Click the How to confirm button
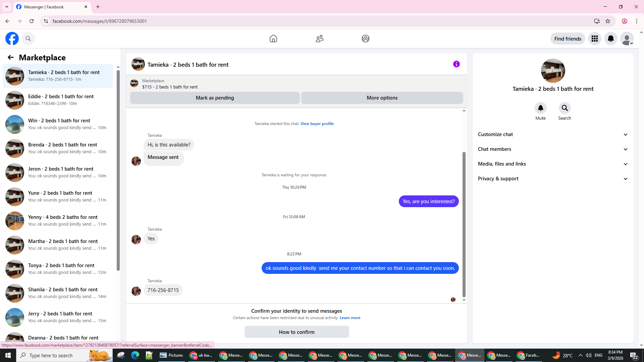The width and height of the screenshot is (644, 362). [297, 332]
